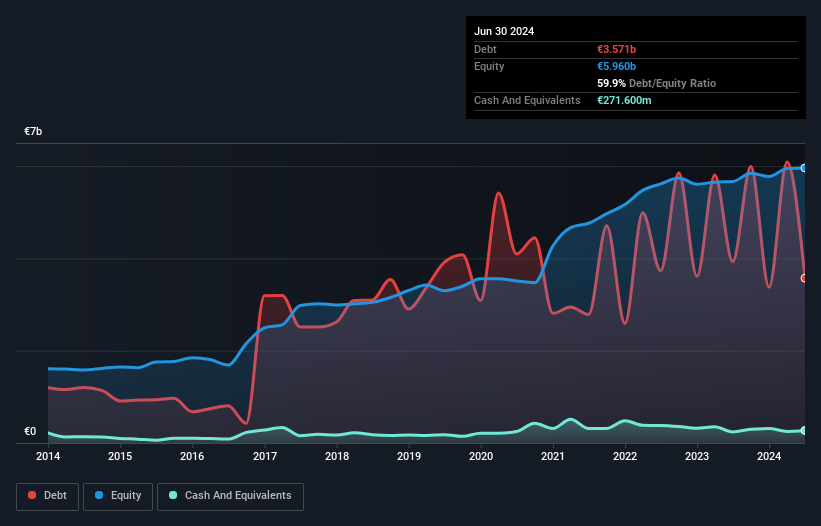Toggle the Debt legend button
821x526 pixels.
(x=48, y=496)
